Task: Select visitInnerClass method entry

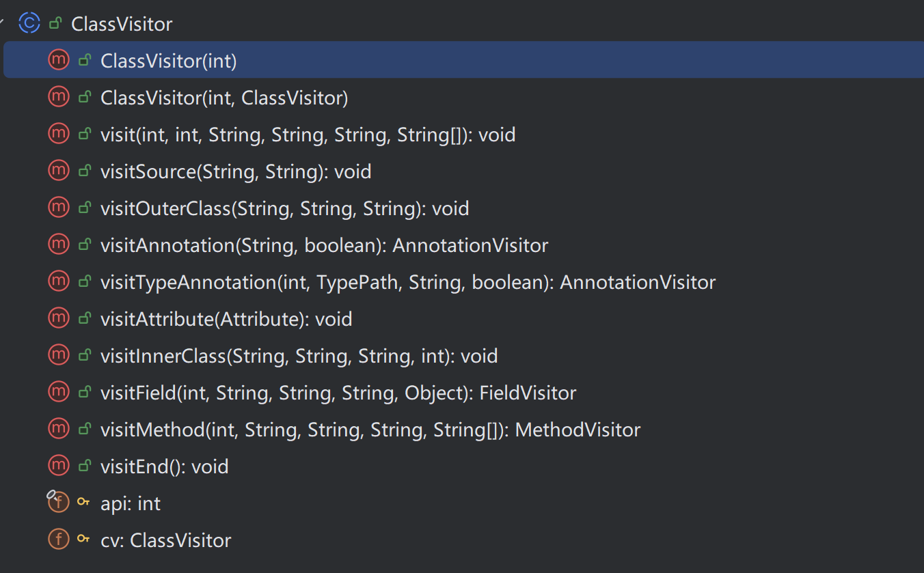Action: (299, 356)
